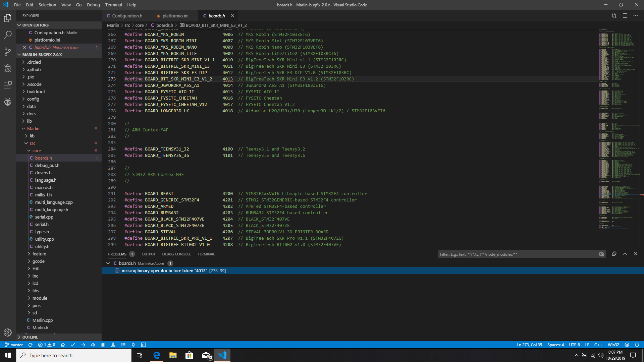The height and width of the screenshot is (362, 644).
Task: Open Windows Start menu
Action: click(8, 355)
